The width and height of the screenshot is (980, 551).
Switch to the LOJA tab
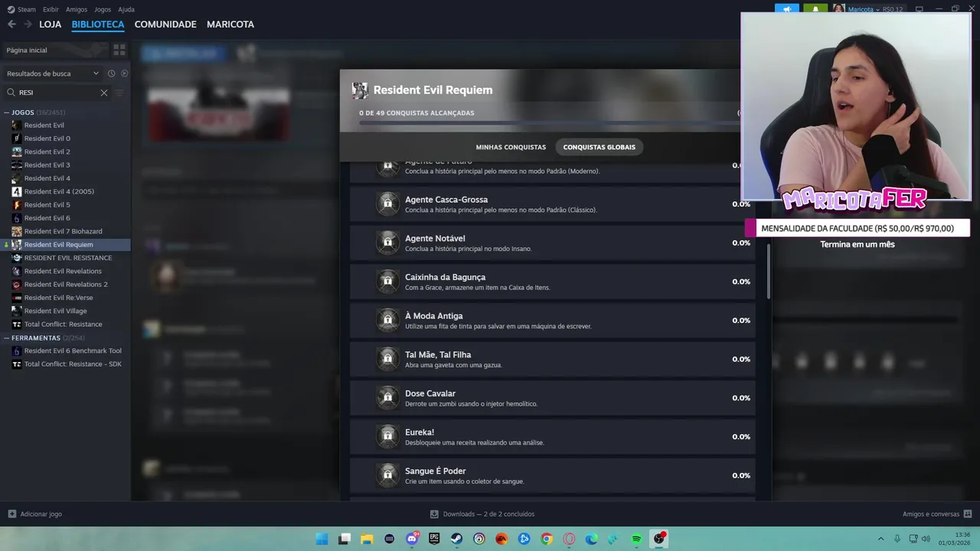(x=51, y=24)
